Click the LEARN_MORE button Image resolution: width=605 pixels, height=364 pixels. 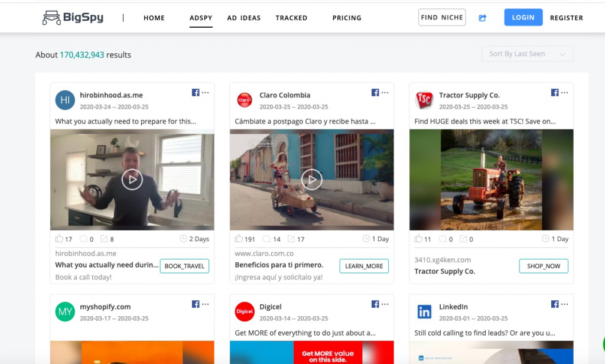[x=364, y=266]
